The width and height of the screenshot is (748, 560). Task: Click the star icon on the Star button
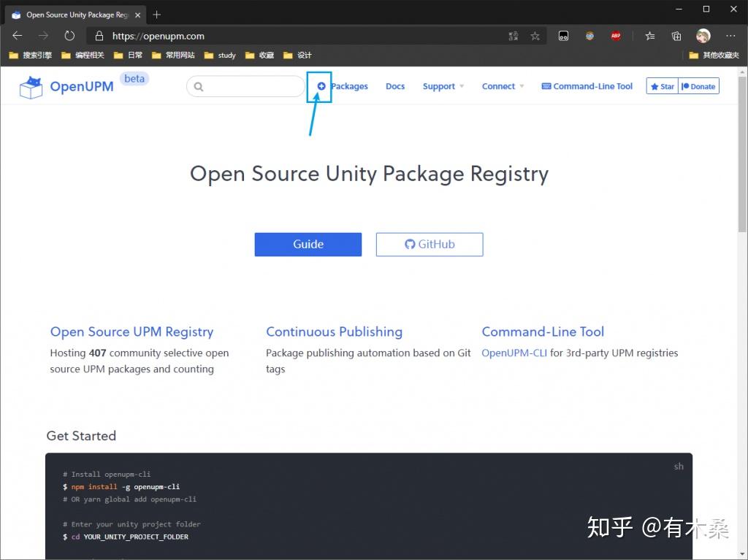654,85
